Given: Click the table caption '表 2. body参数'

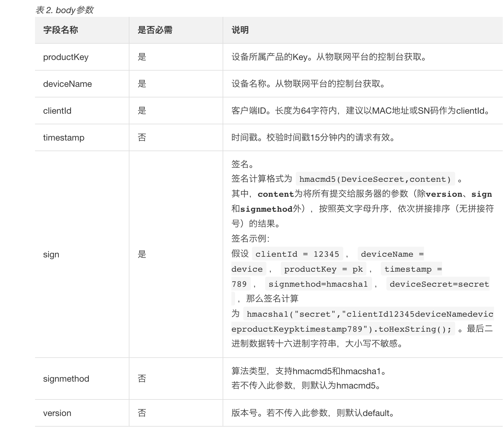Looking at the screenshot, I should click(64, 10).
